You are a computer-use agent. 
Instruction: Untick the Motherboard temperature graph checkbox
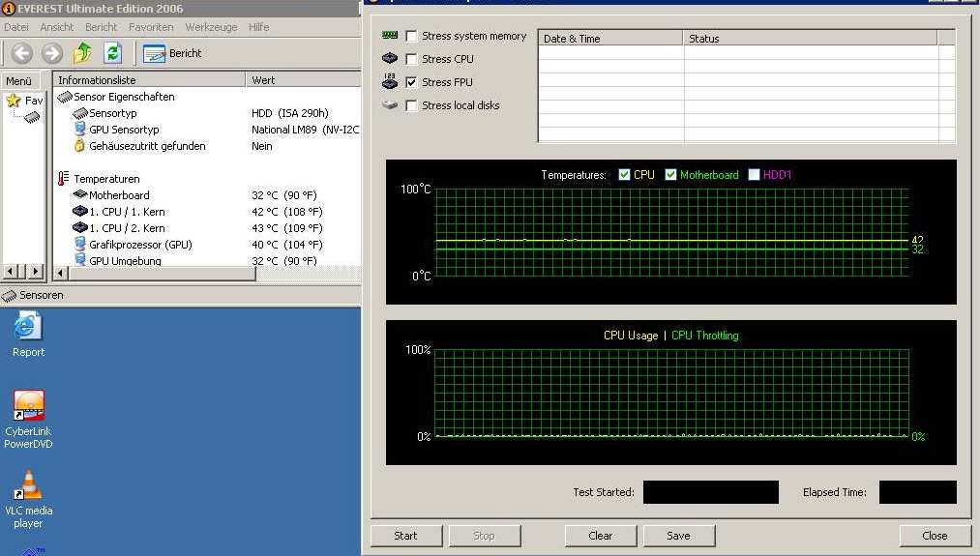(x=670, y=174)
